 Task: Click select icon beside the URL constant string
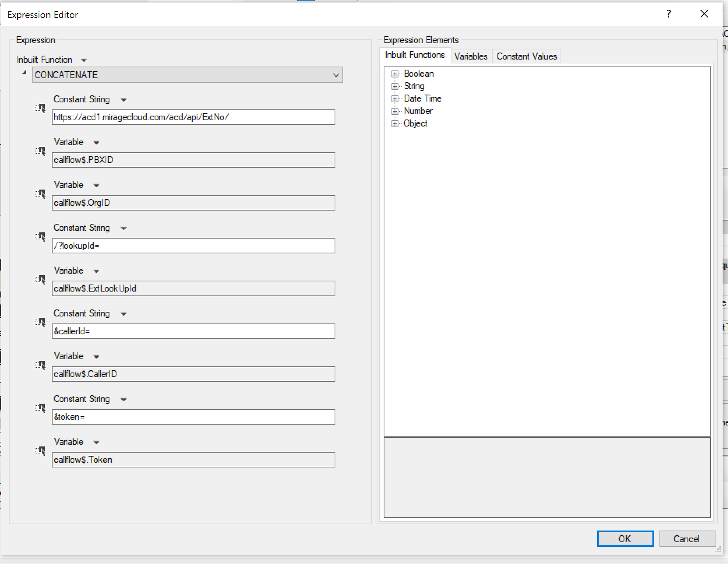coord(40,108)
